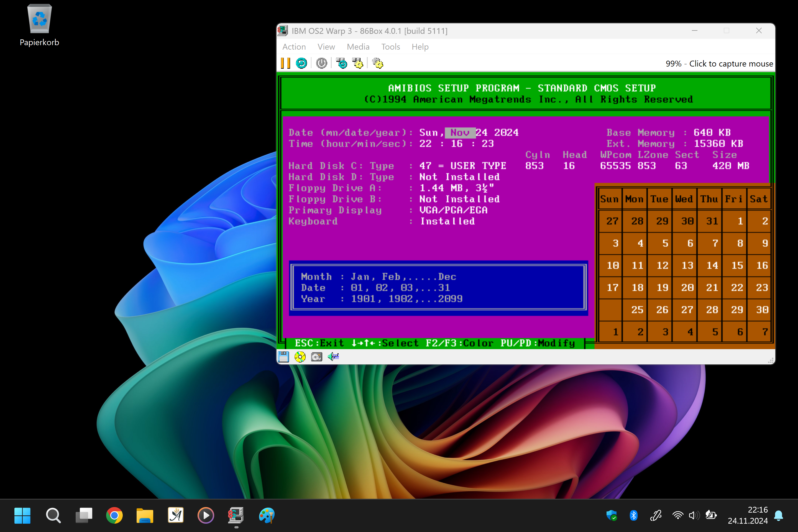This screenshot has width=798, height=532.
Task: Click the 86Box taskbar icon
Action: point(236,515)
